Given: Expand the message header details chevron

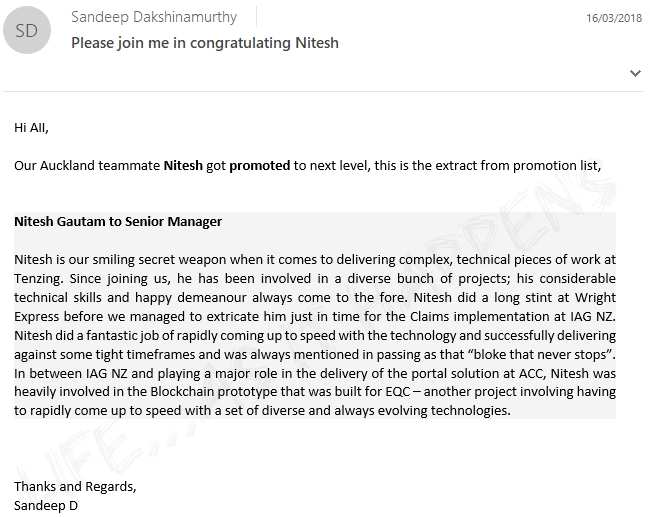Looking at the screenshot, I should (x=635, y=73).
